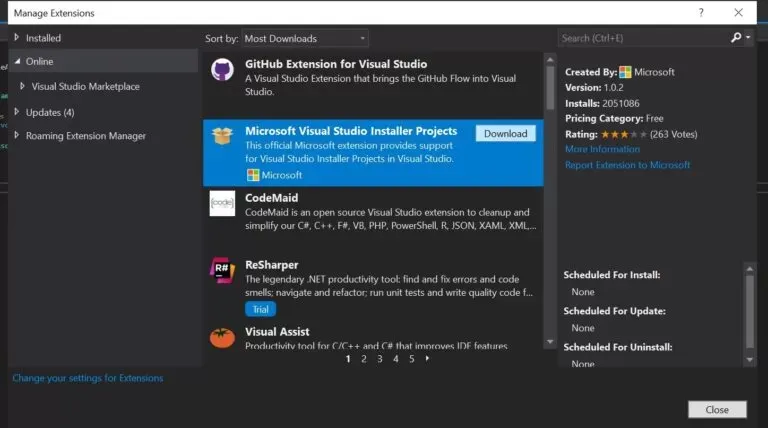768x428 pixels.
Task: Select the ReSharper extension title
Action: pyautogui.click(x=271, y=265)
